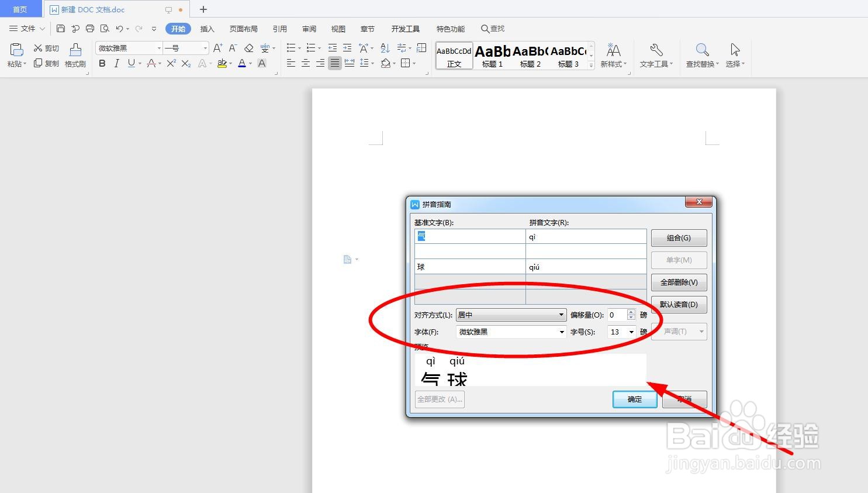Click the Redo arrow icon

[x=139, y=28]
